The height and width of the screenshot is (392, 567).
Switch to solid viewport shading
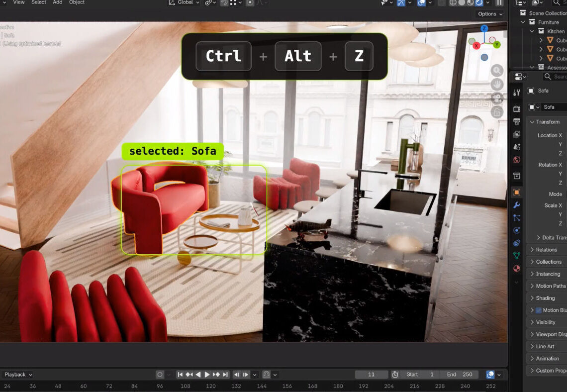point(462,3)
